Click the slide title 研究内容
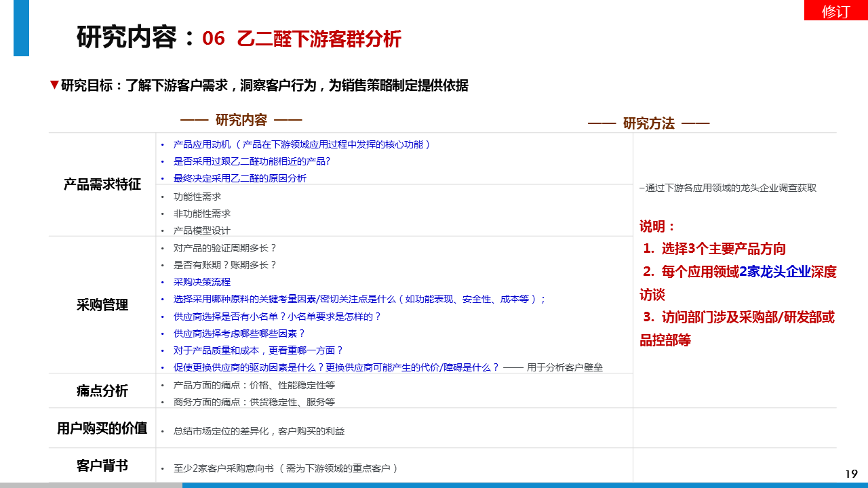Image resolution: width=868 pixels, height=488 pixels. pyautogui.click(x=136, y=38)
